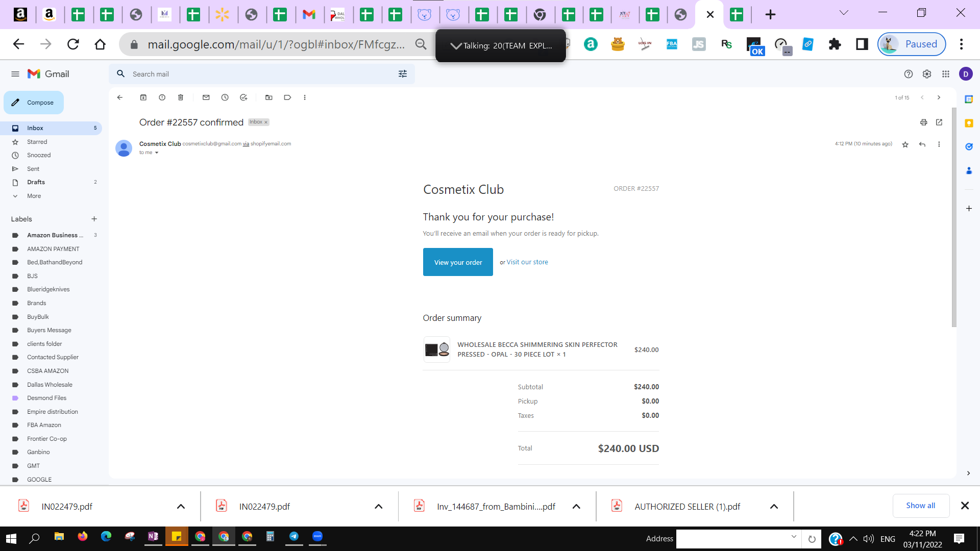The height and width of the screenshot is (551, 980).
Task: Snooze the message with the clock icon
Action: (x=225, y=97)
